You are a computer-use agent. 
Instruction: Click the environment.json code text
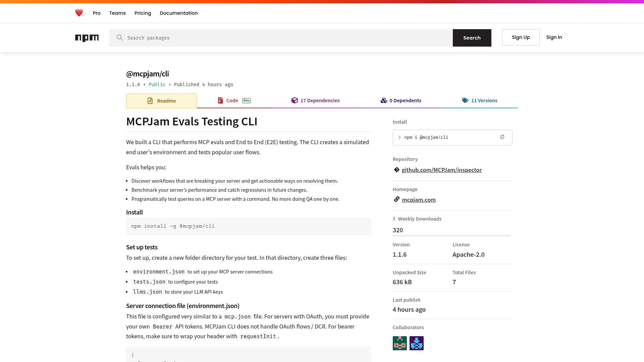[159, 271]
